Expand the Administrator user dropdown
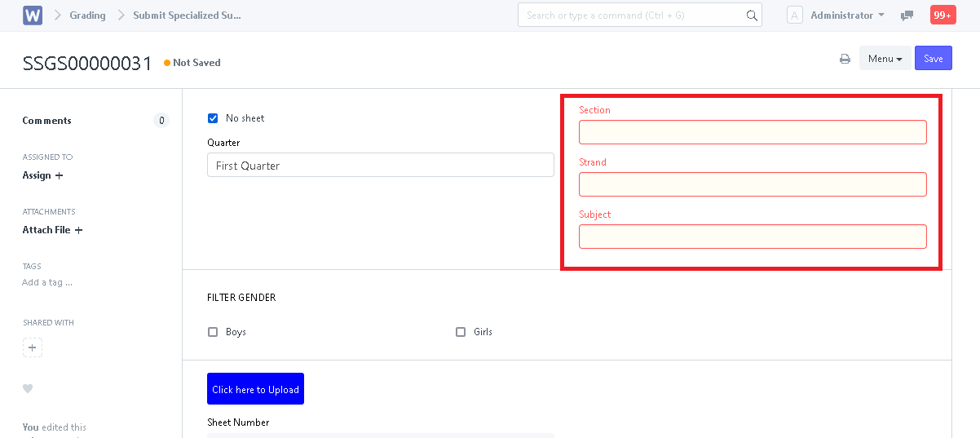This screenshot has width=980, height=438. (847, 15)
